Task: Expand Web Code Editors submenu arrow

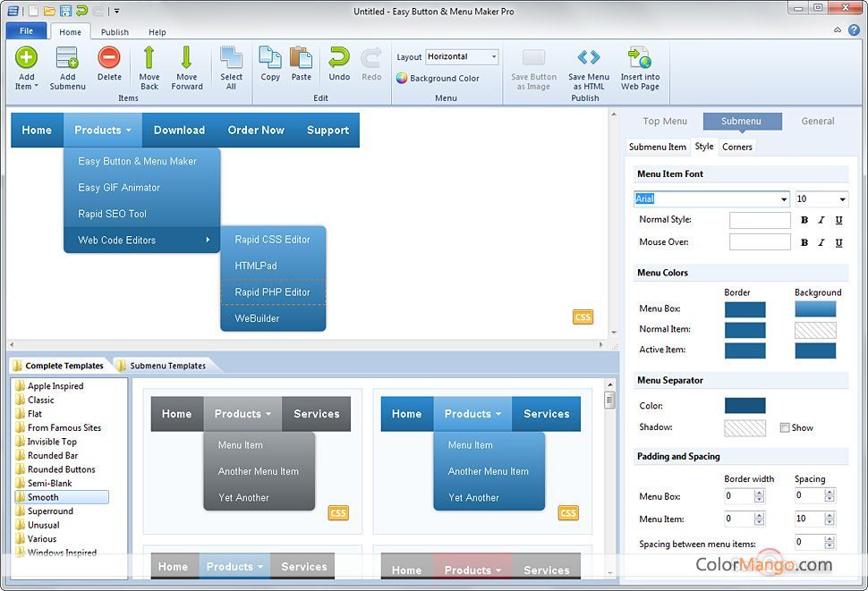Action: pos(208,240)
